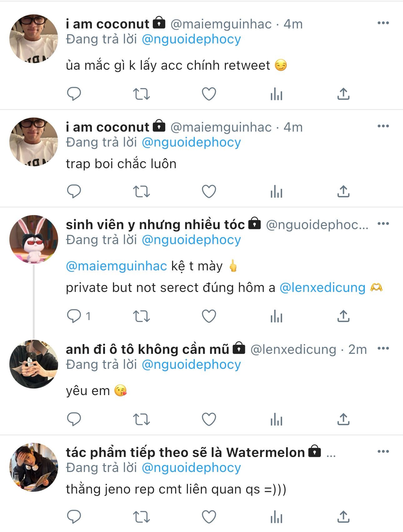This screenshot has width=403, height=532.
Task: Like the 'ủa mắc gì k lấy acc' tweet
Action: [x=209, y=94]
